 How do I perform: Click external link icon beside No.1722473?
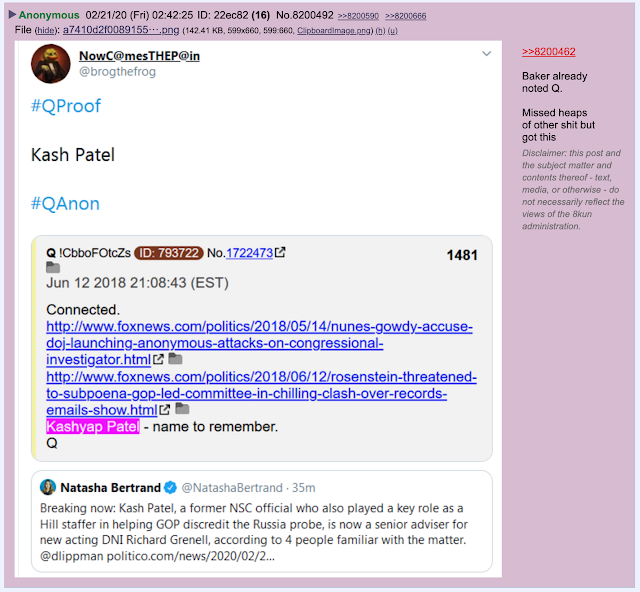(280, 253)
